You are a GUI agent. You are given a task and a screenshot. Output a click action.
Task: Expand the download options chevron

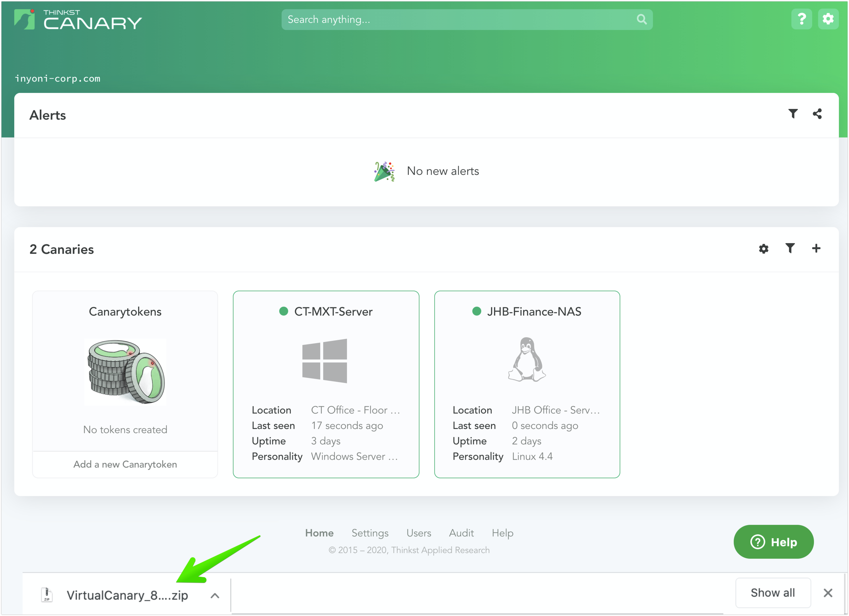pos(215,596)
